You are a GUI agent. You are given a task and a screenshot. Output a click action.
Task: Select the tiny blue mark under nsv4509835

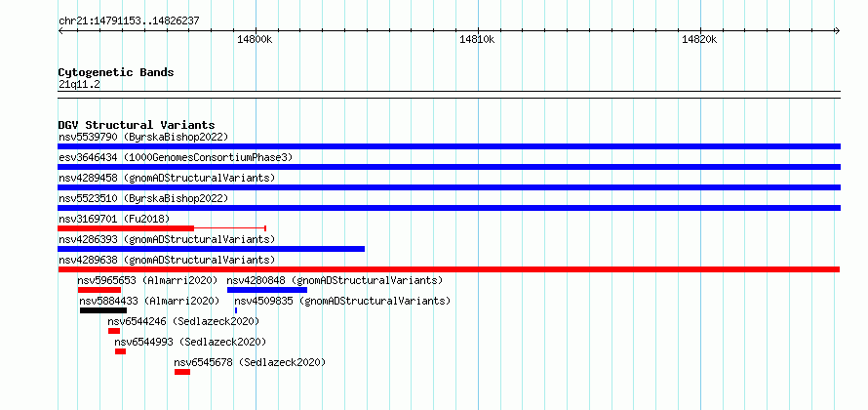[236, 310]
